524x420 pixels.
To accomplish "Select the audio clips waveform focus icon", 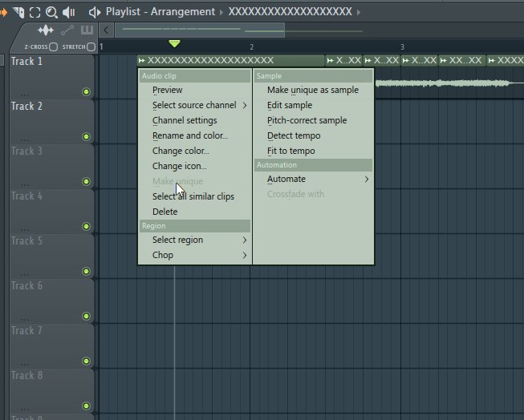I will point(46,30).
